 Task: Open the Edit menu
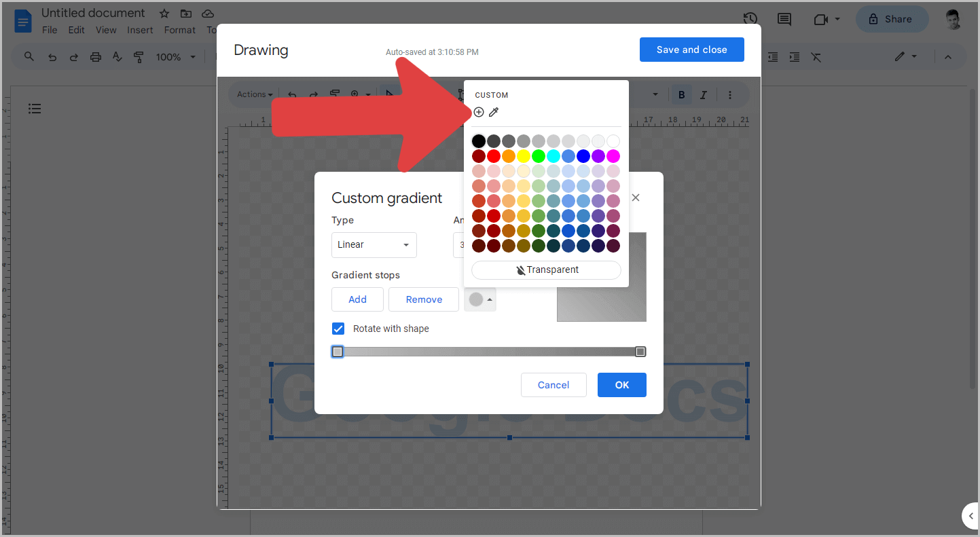tap(77, 30)
